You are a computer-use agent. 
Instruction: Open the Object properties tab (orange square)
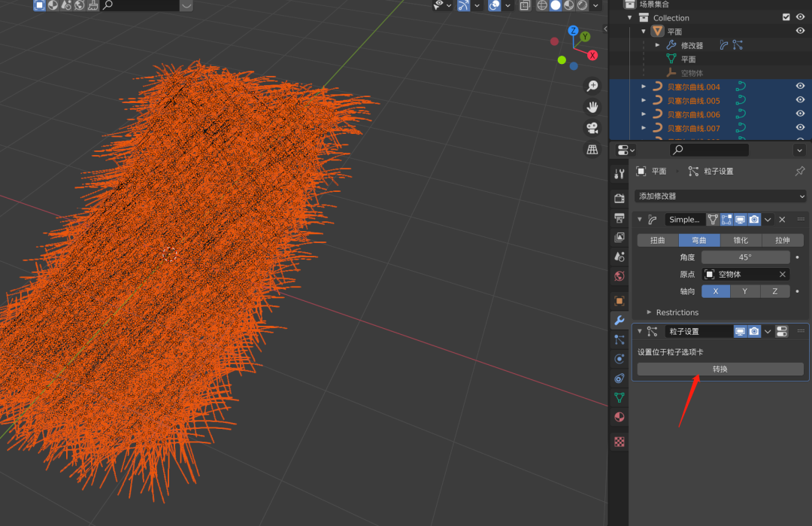tap(620, 300)
